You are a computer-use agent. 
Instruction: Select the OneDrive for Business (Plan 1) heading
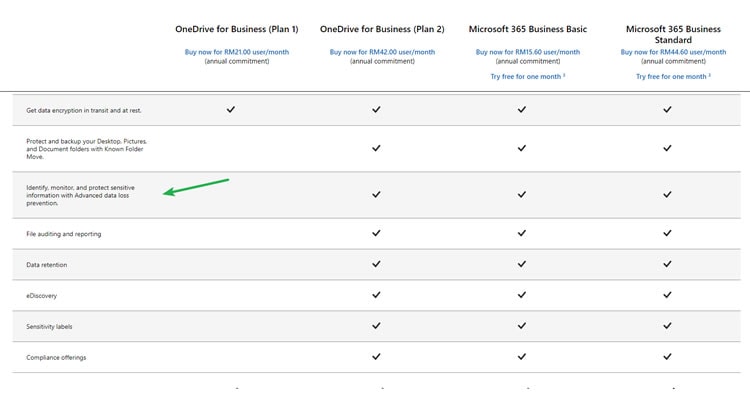(237, 29)
